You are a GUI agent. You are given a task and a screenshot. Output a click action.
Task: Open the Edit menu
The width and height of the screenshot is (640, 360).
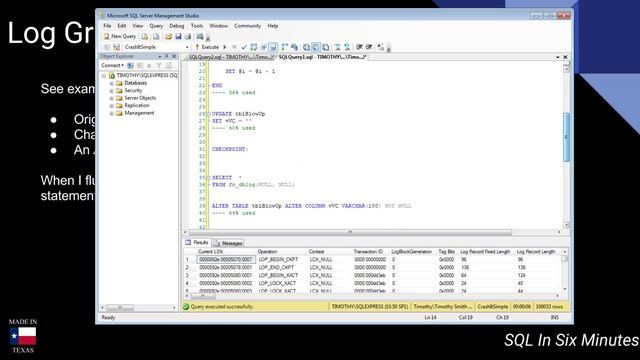122,26
